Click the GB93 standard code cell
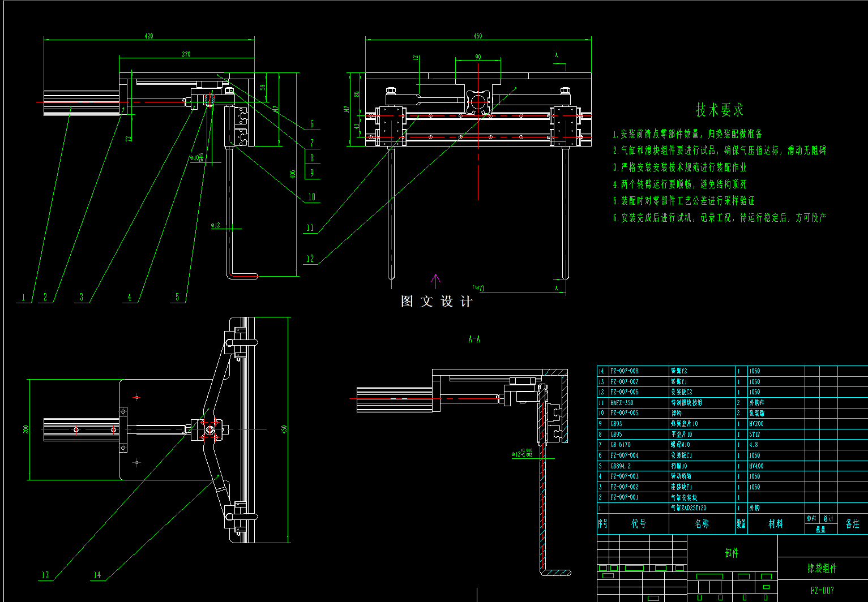This screenshot has height=602, width=868. 616,424
